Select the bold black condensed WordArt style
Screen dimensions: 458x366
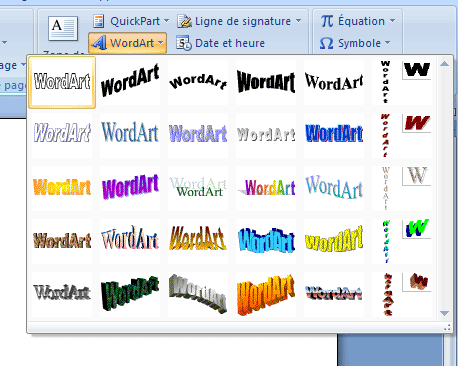(266, 82)
